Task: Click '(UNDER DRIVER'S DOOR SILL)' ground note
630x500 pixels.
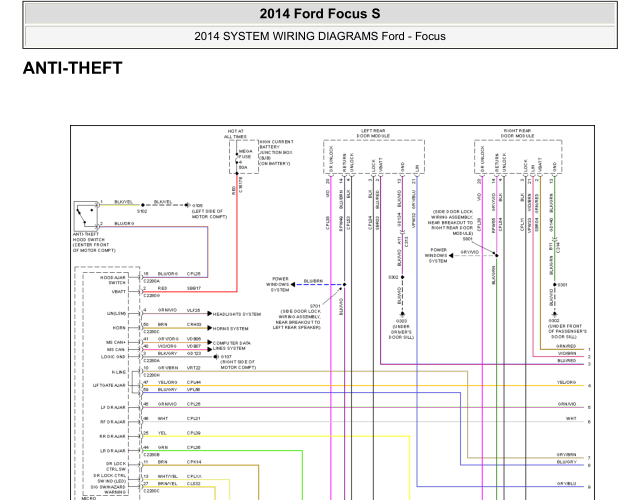Action: tap(401, 332)
